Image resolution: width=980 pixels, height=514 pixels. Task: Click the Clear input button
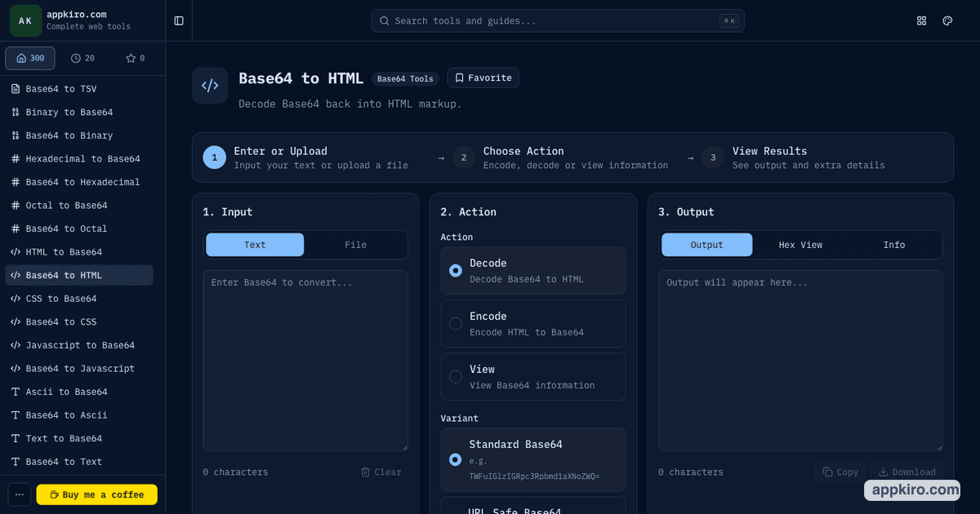381,472
